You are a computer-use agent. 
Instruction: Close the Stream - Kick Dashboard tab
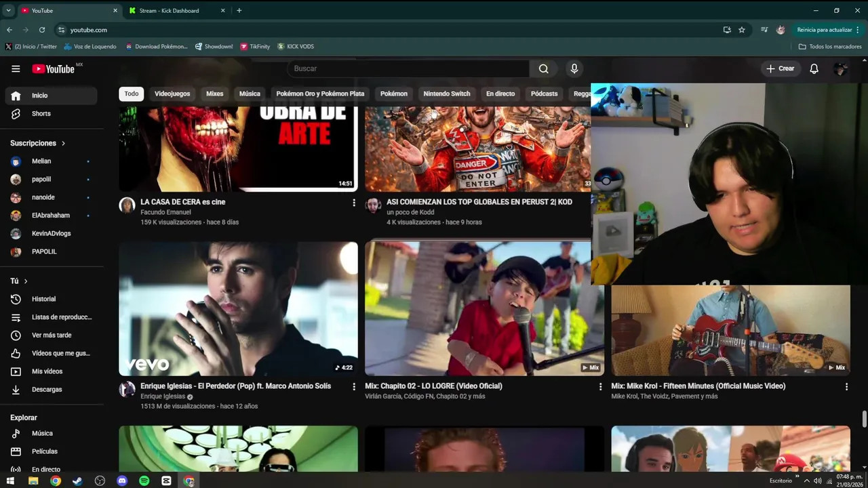(x=223, y=10)
